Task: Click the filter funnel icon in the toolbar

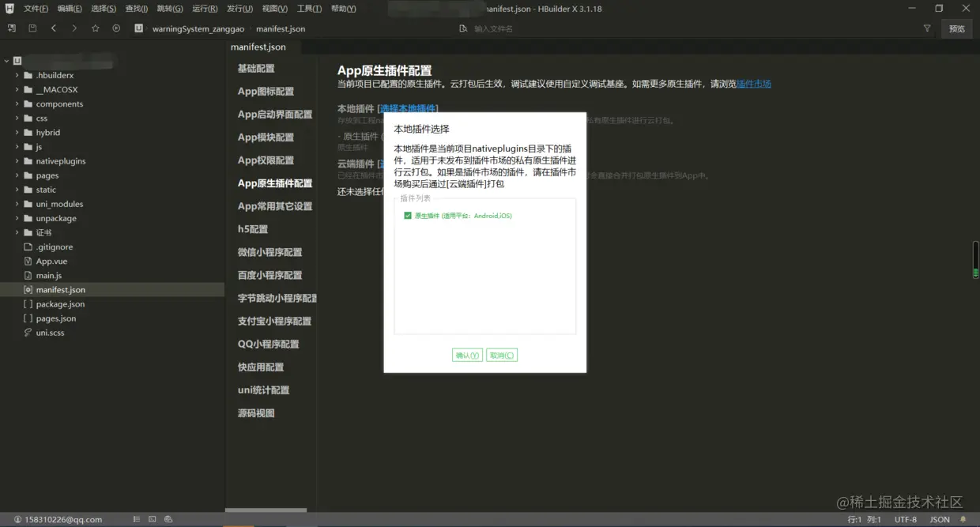Action: (927, 28)
